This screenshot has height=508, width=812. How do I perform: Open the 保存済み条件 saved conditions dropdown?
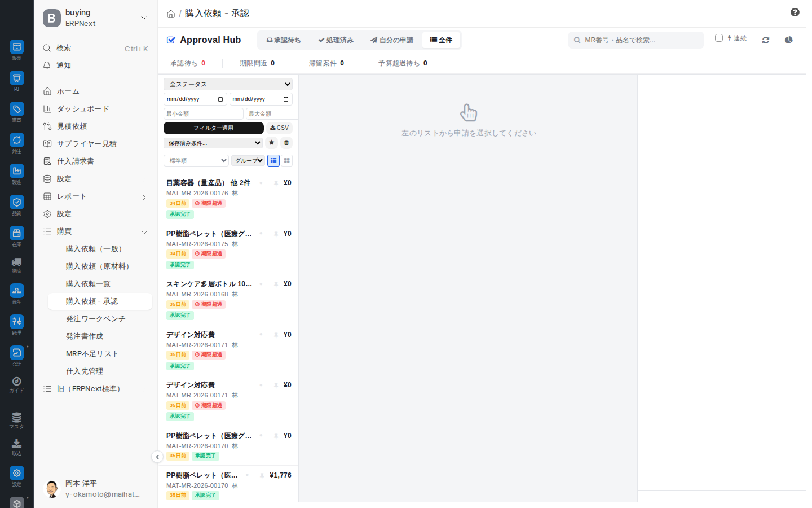click(x=213, y=143)
